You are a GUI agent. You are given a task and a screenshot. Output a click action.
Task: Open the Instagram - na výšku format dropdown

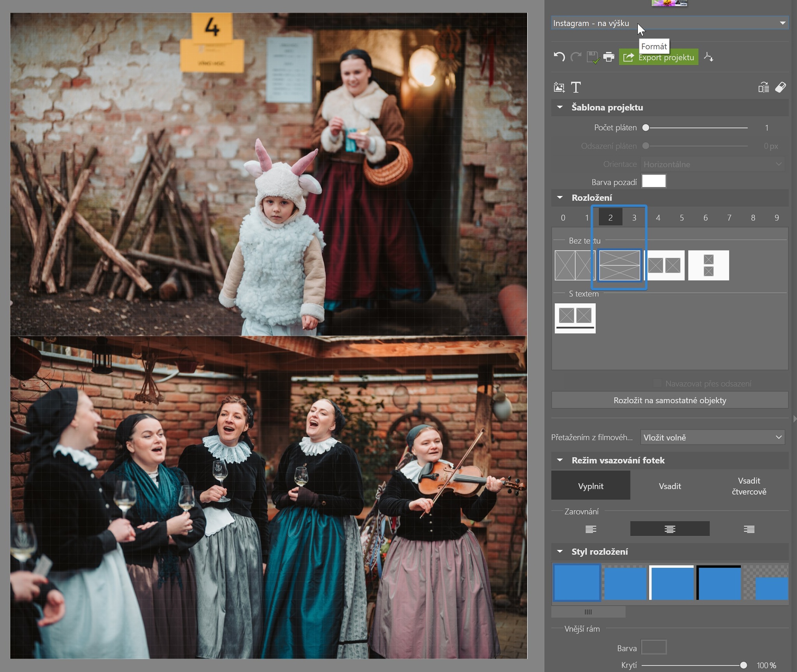pyautogui.click(x=669, y=23)
